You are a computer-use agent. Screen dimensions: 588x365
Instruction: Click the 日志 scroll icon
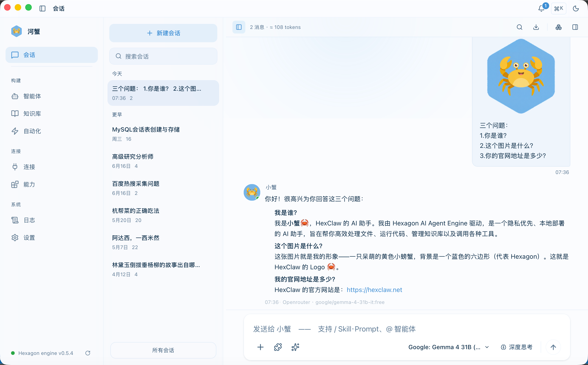15,220
